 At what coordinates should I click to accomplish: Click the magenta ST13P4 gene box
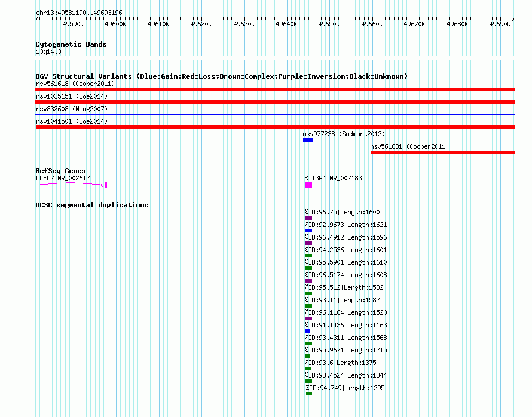308,185
